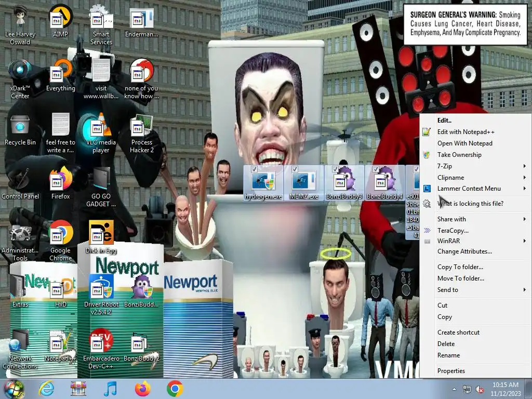
Task: Select the Smart Services desktop icon
Action: pos(101,25)
